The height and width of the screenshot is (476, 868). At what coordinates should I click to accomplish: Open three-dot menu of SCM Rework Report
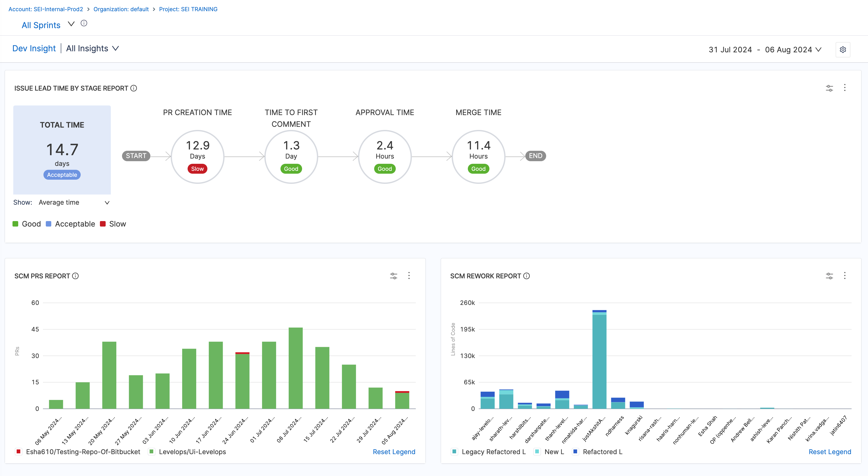tap(844, 275)
